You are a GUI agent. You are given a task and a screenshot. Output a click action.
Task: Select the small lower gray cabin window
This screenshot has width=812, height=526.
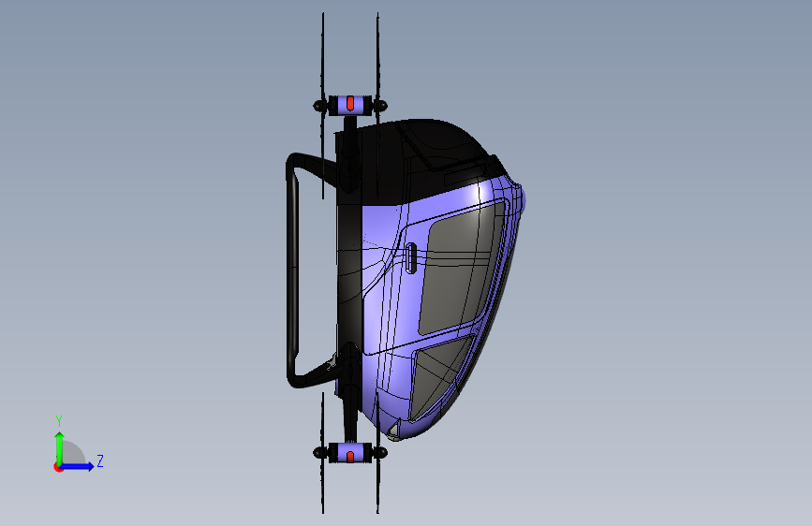click(439, 378)
